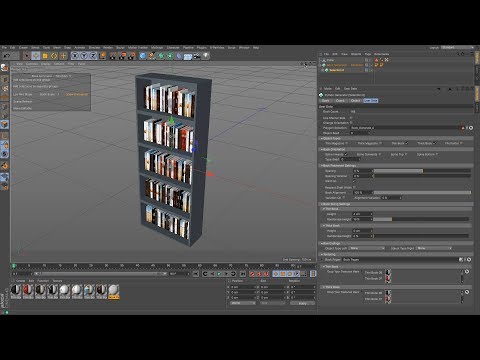
Task: Switch to the User Data tab
Action: point(371,100)
